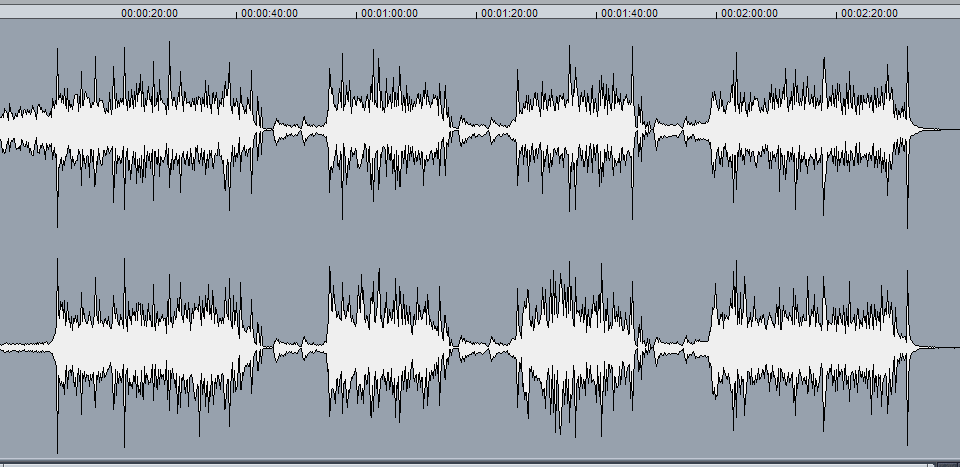Screen dimensions: 960x467
Task: Click the 00:01:20:00 ruler mark
Action: tap(509, 13)
